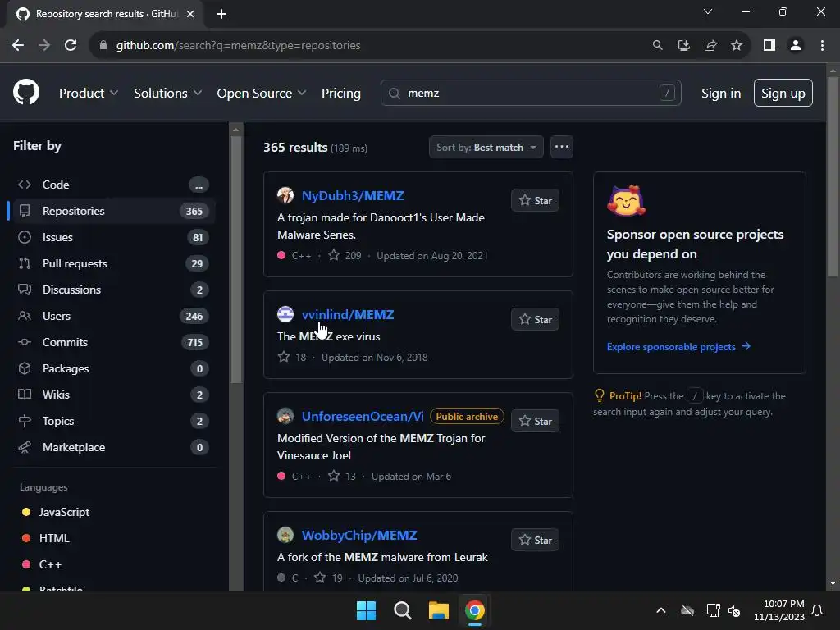840x630 pixels.
Task: Filter by Discussions
Action: coord(112,290)
